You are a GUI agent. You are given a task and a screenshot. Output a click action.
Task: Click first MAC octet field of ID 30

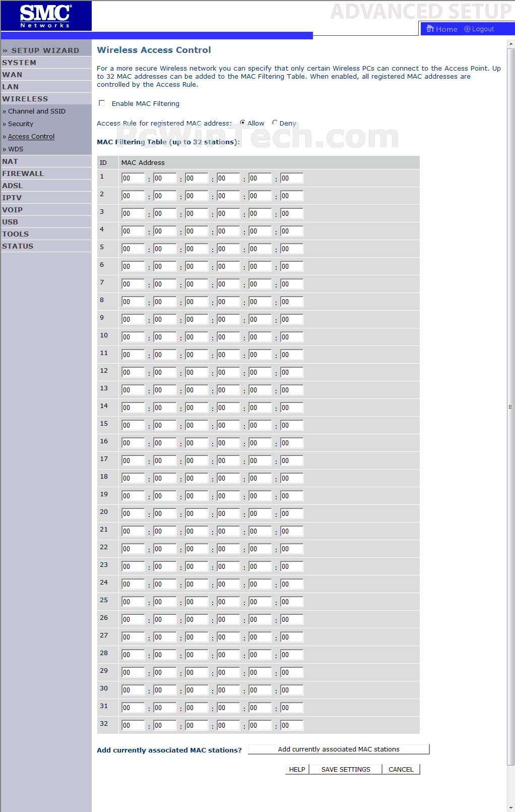tap(133, 690)
